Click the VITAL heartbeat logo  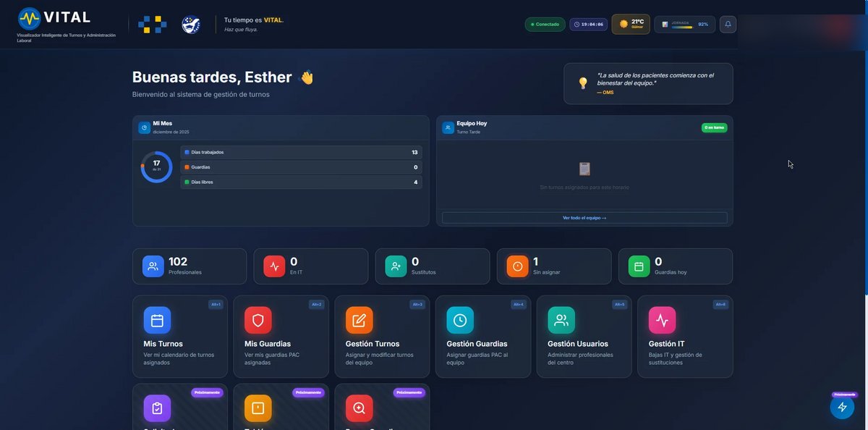click(30, 18)
